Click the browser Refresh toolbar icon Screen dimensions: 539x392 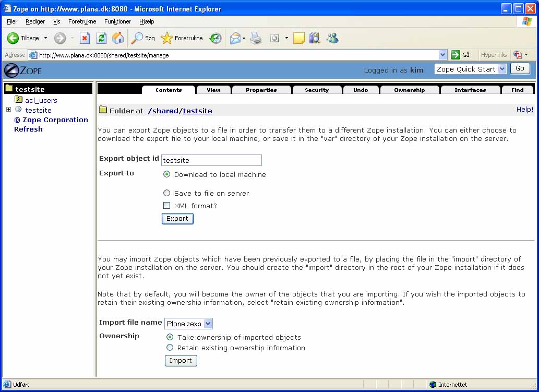[102, 38]
